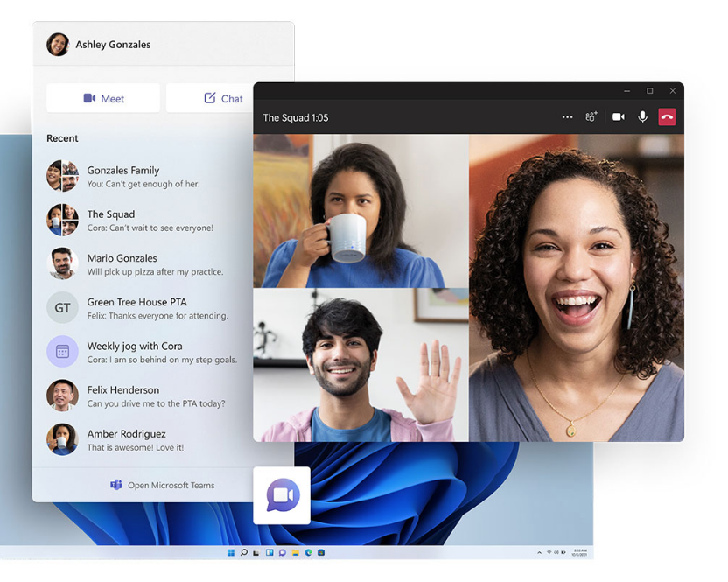
Task: Show hidden system tray icons
Action: (539, 553)
